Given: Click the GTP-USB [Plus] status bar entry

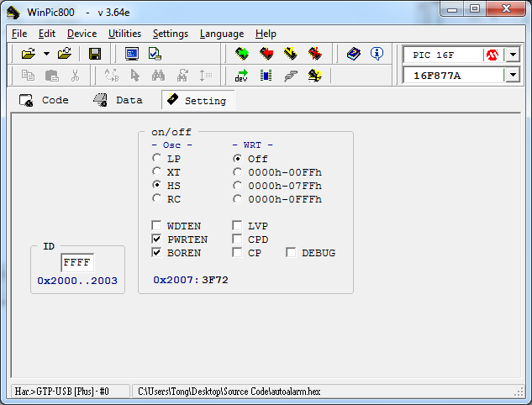Looking at the screenshot, I should pyautogui.click(x=71, y=392).
